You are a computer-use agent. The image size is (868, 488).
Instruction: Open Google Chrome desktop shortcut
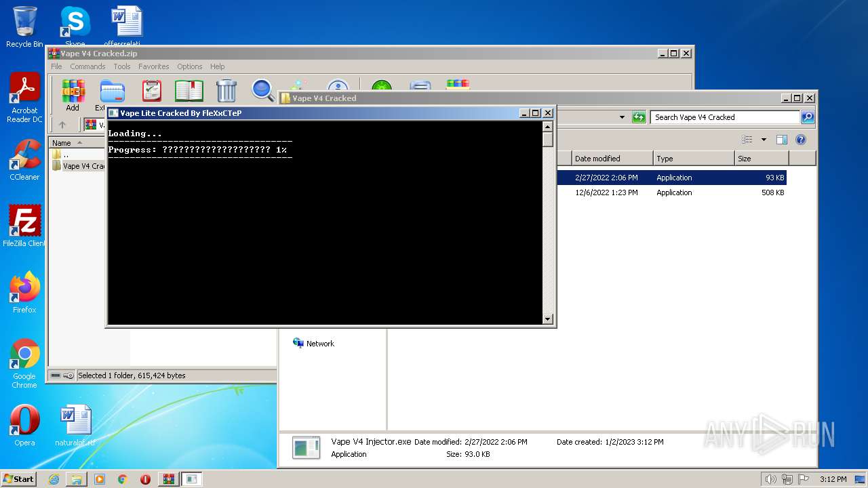(x=24, y=364)
